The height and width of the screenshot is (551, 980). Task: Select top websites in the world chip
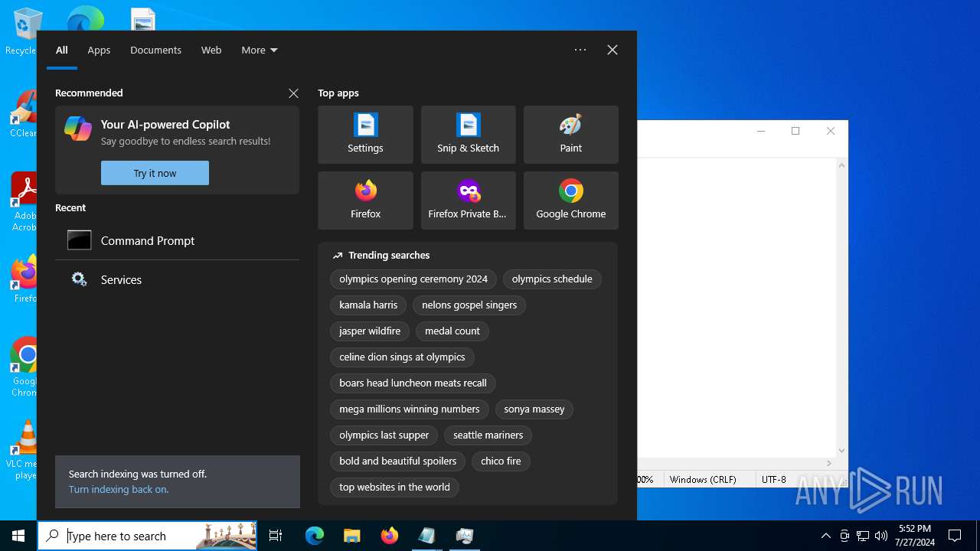[394, 487]
